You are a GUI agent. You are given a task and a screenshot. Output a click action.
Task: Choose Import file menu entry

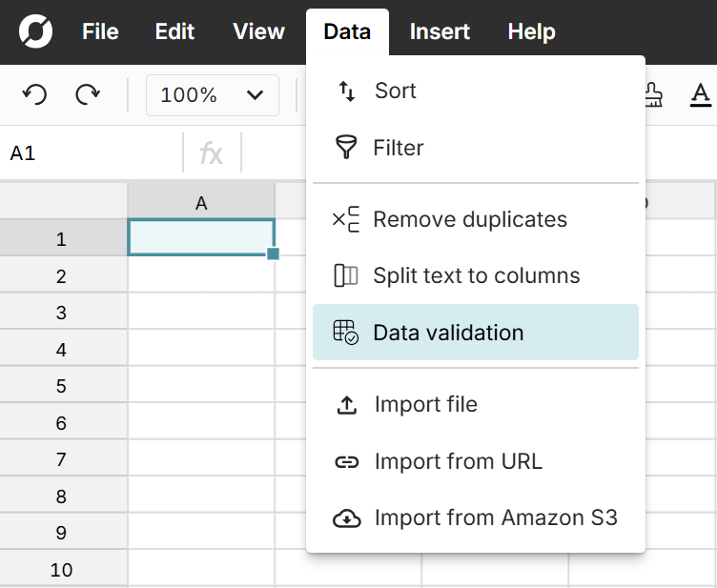[x=425, y=404]
